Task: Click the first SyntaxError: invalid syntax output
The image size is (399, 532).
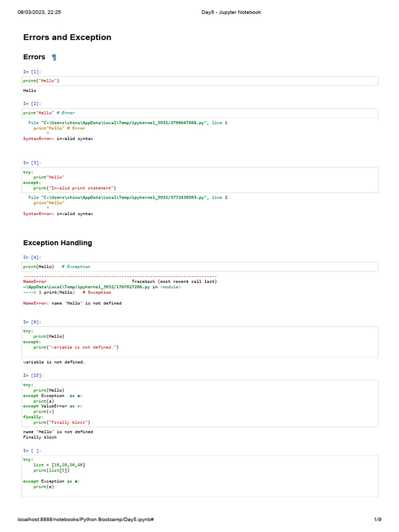Action: pyautogui.click(x=58, y=139)
